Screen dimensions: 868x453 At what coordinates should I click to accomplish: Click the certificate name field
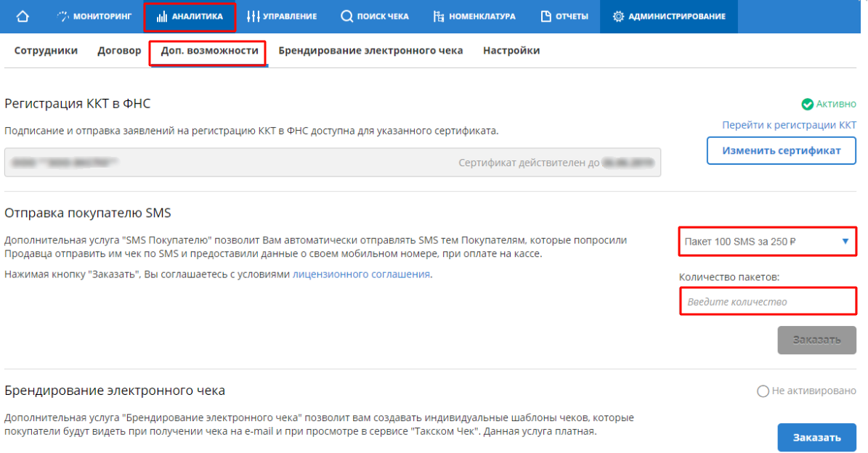point(332,163)
